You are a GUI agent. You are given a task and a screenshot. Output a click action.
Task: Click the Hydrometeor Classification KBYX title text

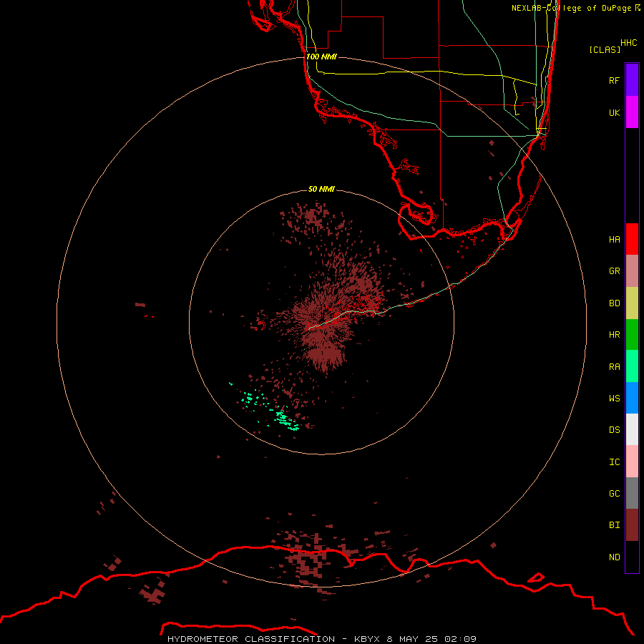pyautogui.click(x=321, y=639)
